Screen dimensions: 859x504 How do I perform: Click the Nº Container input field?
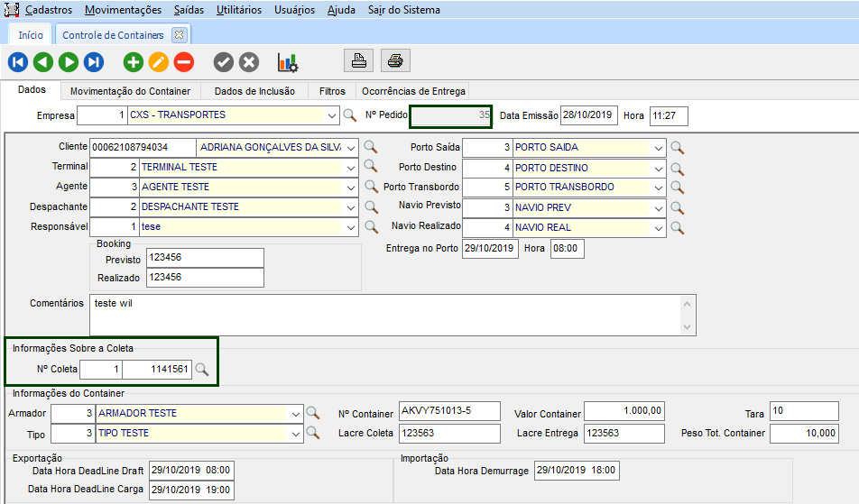(x=449, y=412)
